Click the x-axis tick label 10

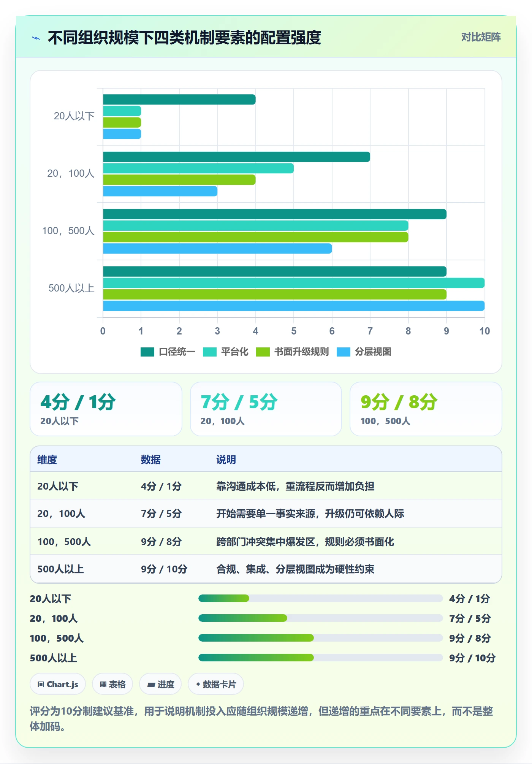pos(484,331)
